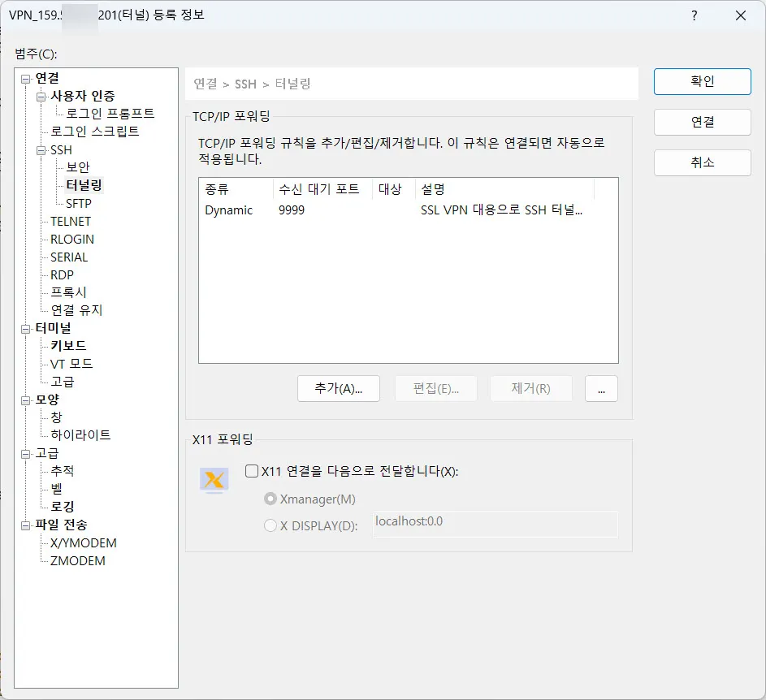Collapse the 터미널 tree branch

24,328
